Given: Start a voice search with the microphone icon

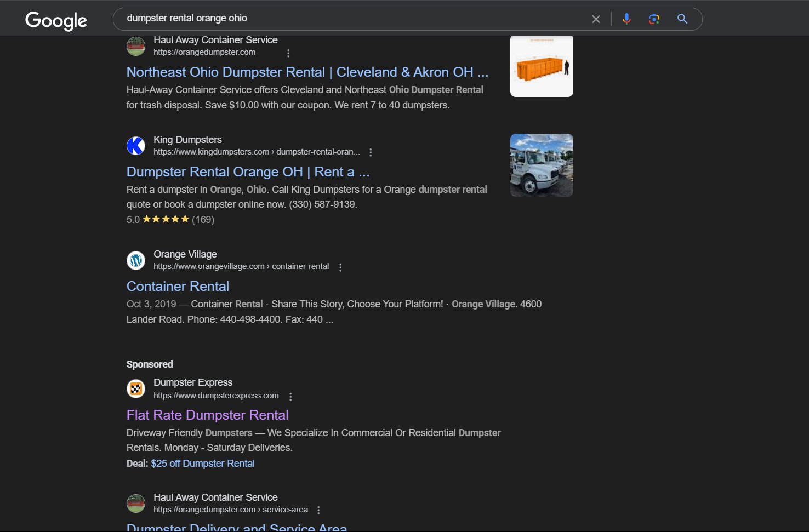Looking at the screenshot, I should click(626, 18).
